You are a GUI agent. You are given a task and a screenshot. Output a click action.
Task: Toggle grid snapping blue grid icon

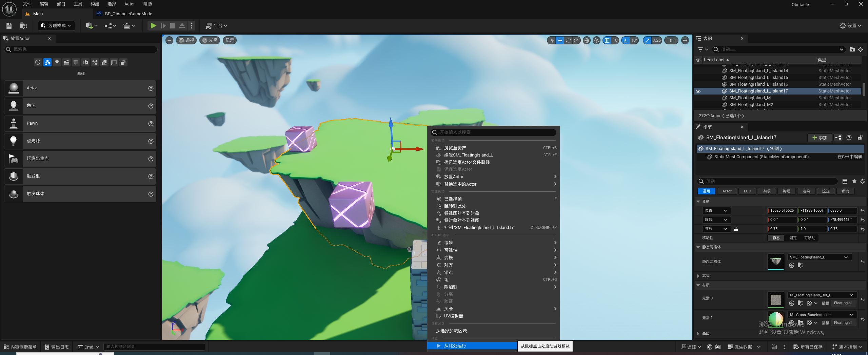[607, 40]
